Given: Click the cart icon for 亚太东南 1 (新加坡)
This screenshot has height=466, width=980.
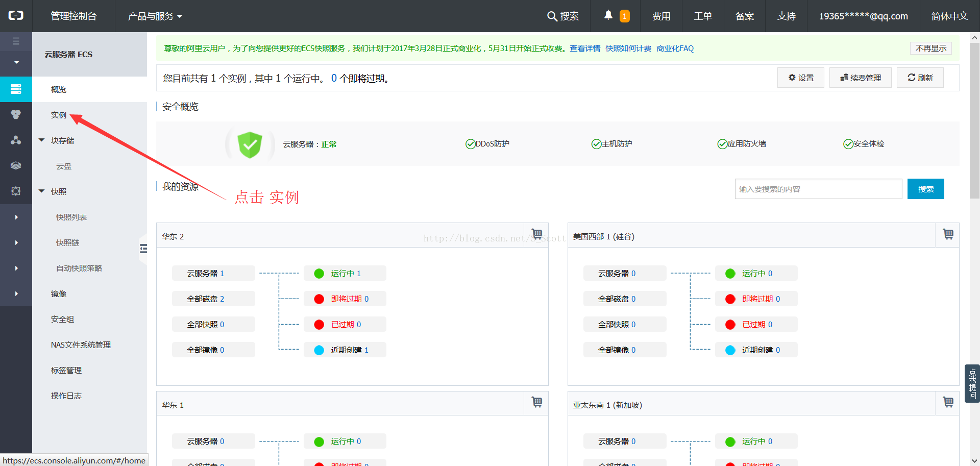Looking at the screenshot, I should click(x=948, y=402).
